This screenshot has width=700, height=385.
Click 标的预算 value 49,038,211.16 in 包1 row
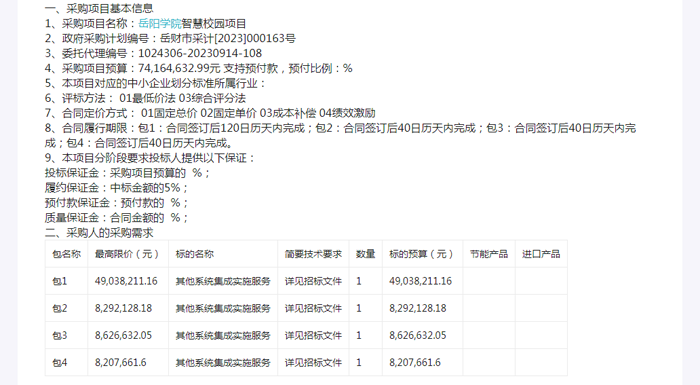tap(421, 281)
